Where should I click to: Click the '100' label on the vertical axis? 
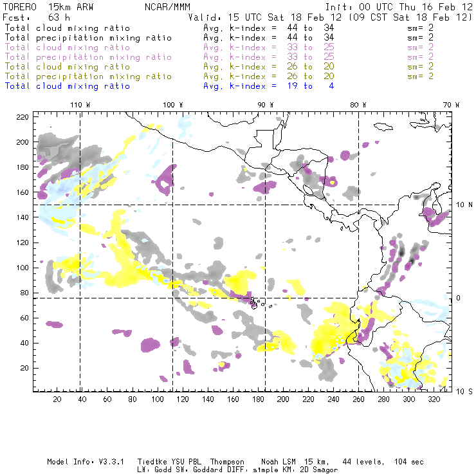pyautogui.click(x=23, y=268)
